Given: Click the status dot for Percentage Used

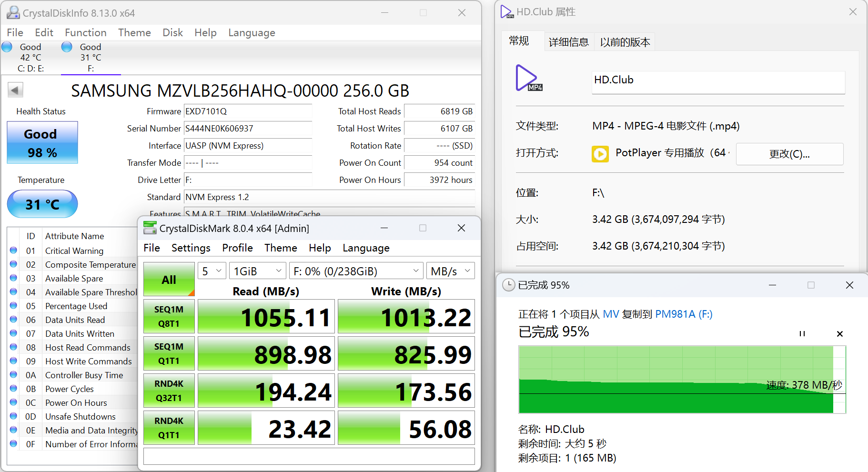Looking at the screenshot, I should tap(13, 306).
